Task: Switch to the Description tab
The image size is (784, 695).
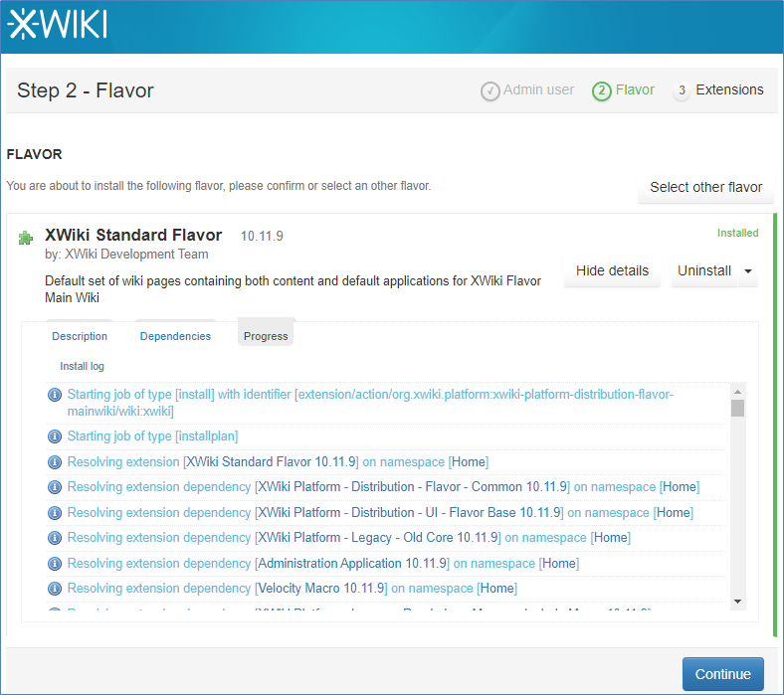Action: pyautogui.click(x=80, y=336)
